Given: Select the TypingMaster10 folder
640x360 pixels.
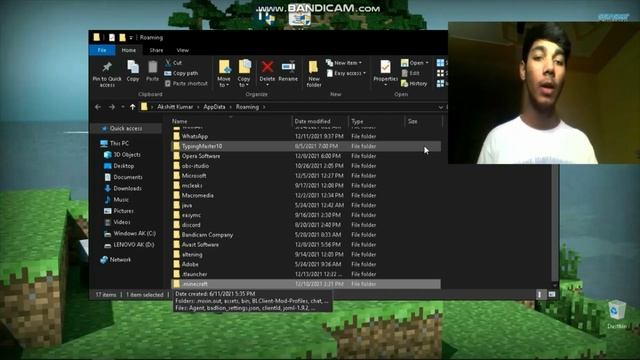Looking at the screenshot, I should point(306,146).
